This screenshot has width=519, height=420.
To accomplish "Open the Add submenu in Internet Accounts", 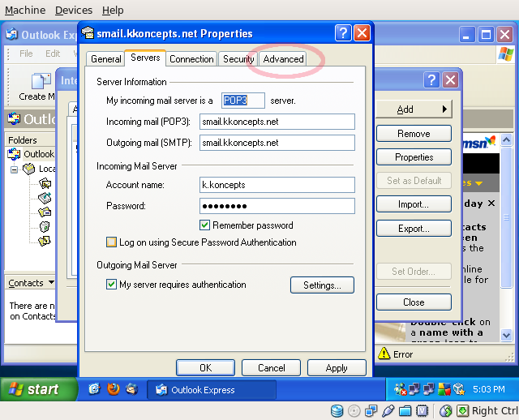I will click(x=414, y=109).
